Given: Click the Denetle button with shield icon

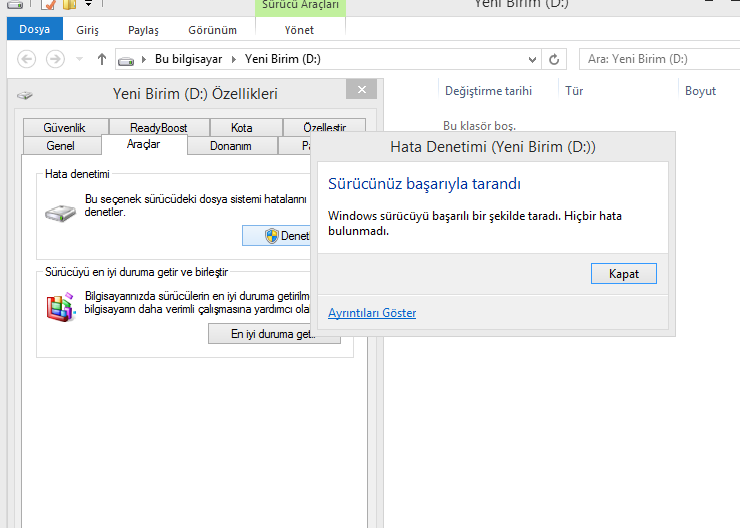Looking at the screenshot, I should [x=276, y=235].
